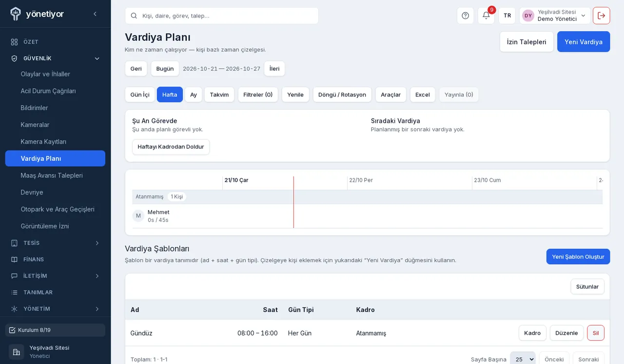Image resolution: width=624 pixels, height=364 pixels.
Task: Open Otopark ve Araç Geçişleri
Action: (x=55, y=209)
